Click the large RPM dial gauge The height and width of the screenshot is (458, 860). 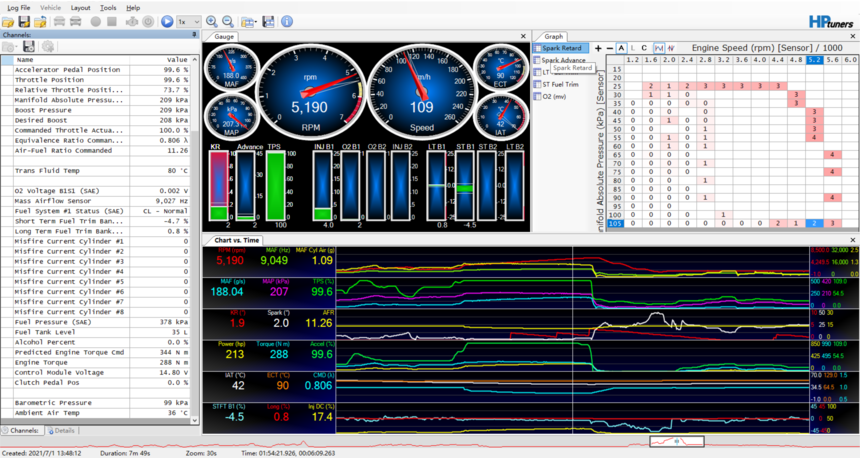click(x=310, y=92)
